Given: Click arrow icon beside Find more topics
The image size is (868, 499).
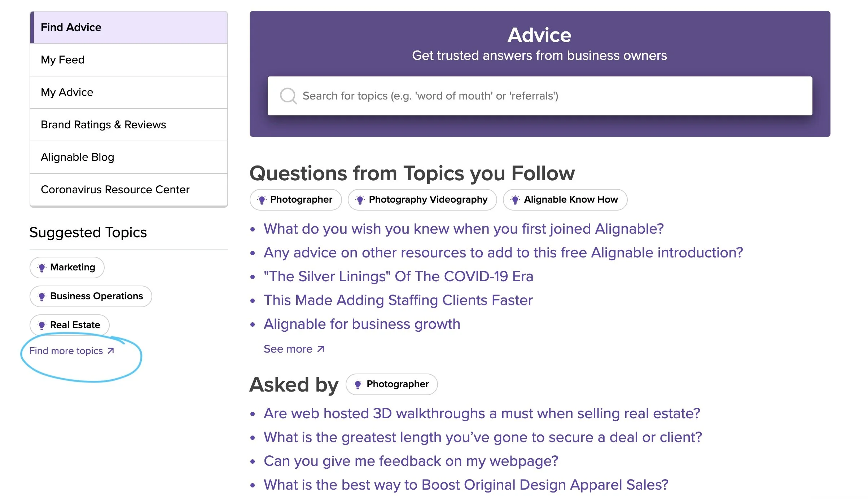Looking at the screenshot, I should tap(111, 351).
